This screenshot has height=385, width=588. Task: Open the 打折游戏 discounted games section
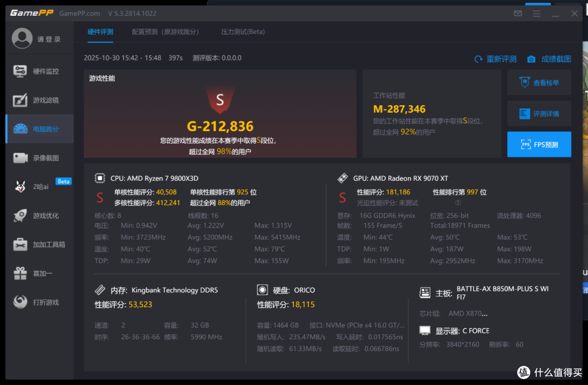[x=40, y=302]
